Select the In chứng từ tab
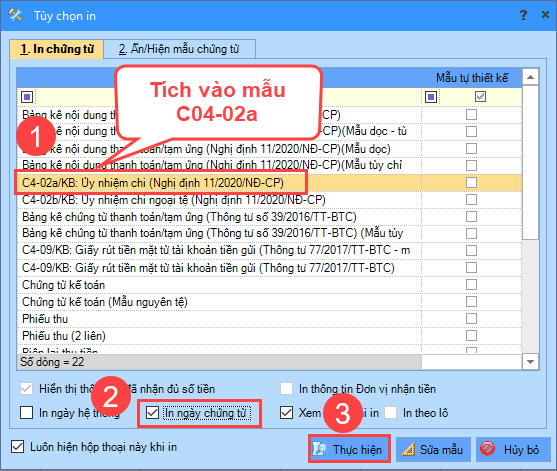 pyautogui.click(x=56, y=49)
